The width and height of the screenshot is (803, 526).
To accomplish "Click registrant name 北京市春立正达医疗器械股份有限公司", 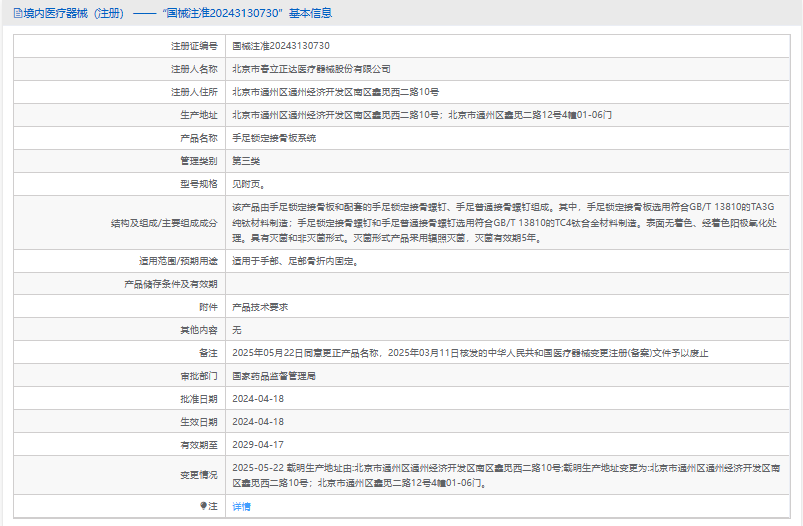I will coord(311,69).
